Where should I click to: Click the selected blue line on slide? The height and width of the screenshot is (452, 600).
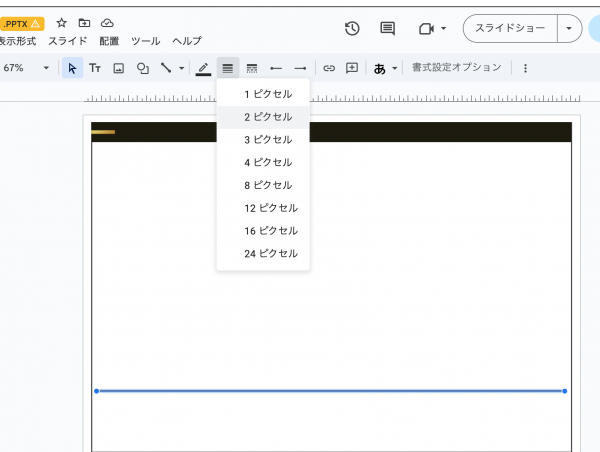(330, 391)
